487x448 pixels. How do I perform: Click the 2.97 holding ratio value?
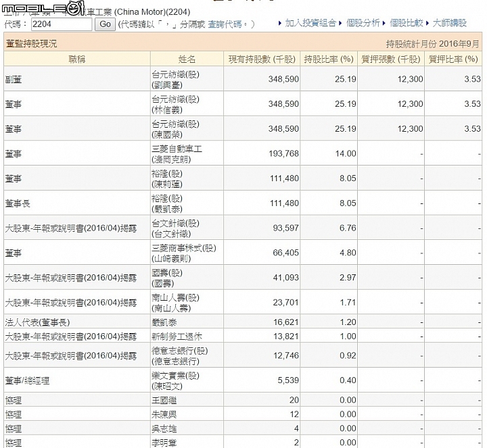[348, 278]
